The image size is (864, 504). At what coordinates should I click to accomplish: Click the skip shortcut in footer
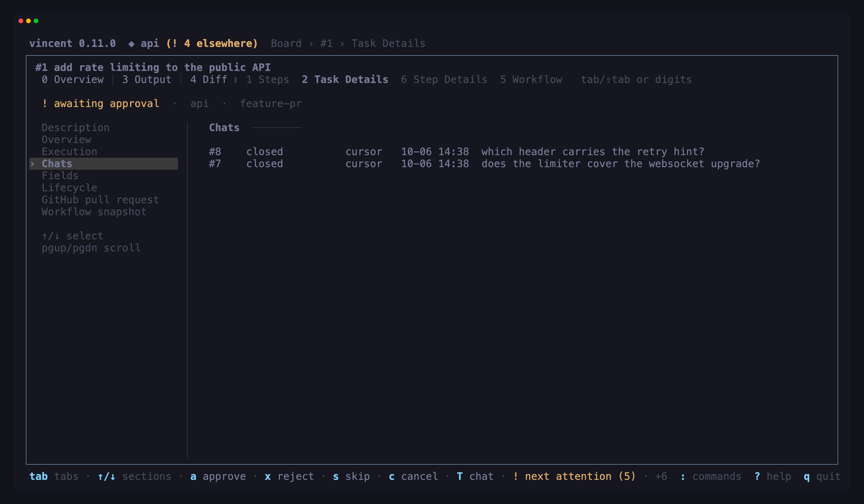pos(351,476)
